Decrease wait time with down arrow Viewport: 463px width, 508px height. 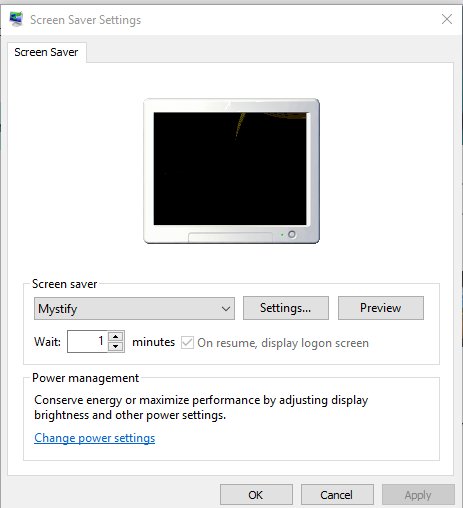[116, 347]
